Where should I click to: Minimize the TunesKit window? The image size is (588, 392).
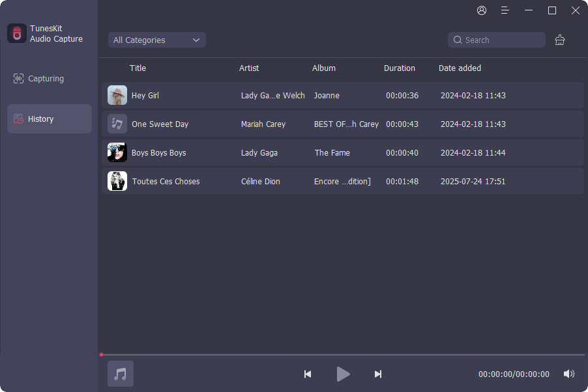pyautogui.click(x=529, y=10)
